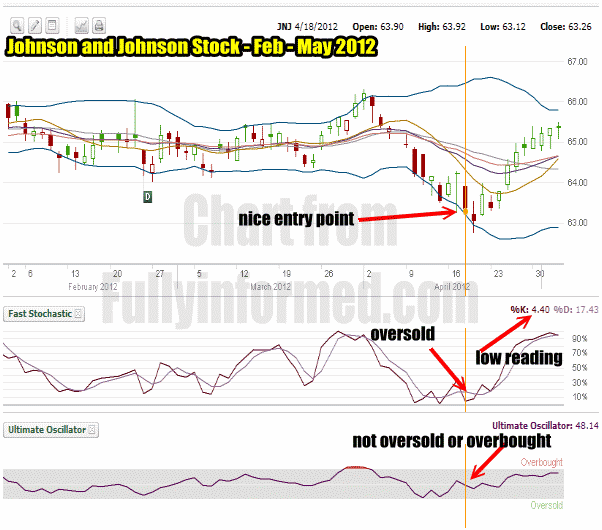Click the green D dividend marker
The width and height of the screenshot is (602, 530).
tap(147, 197)
